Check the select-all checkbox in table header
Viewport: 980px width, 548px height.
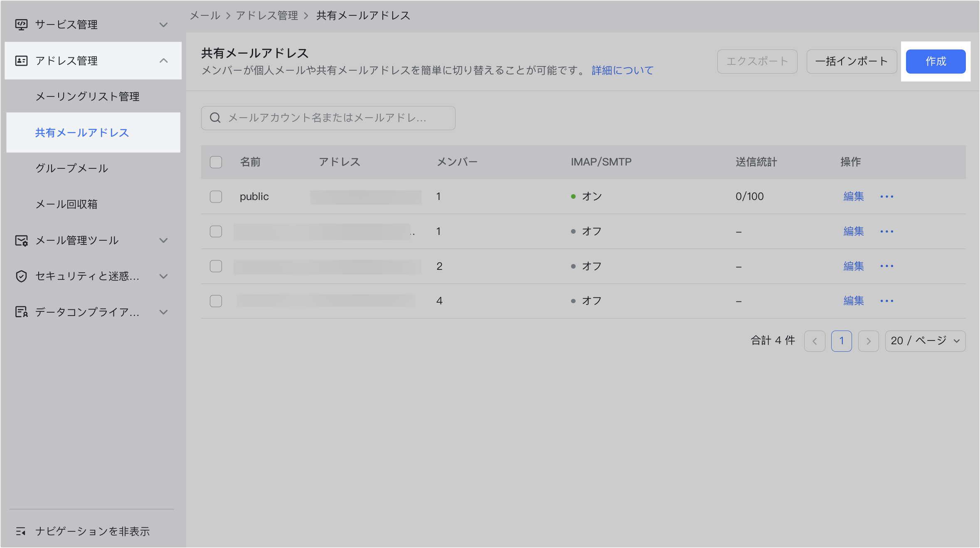(216, 162)
